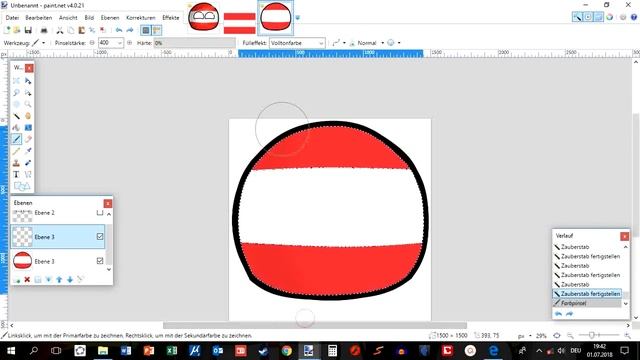Screen dimensions: 640x360
Task: Select Fortpinsel entry in Verlauf history
Action: pyautogui.click(x=587, y=303)
